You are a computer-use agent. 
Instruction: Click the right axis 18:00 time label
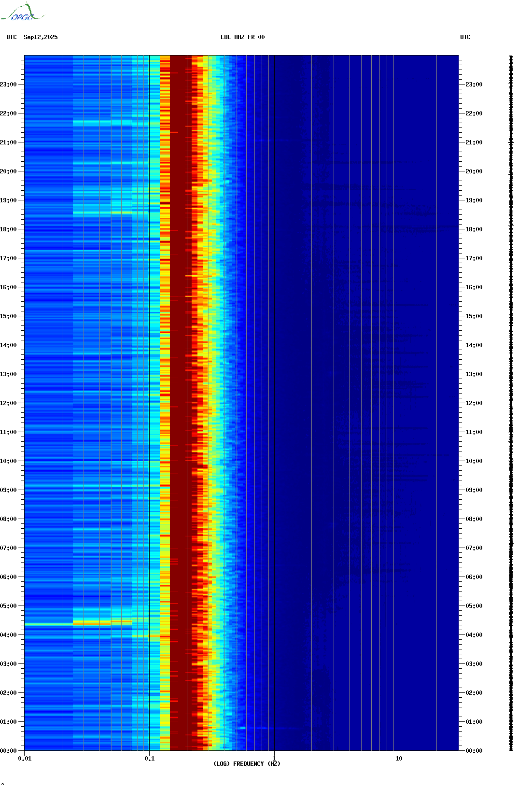pyautogui.click(x=474, y=229)
